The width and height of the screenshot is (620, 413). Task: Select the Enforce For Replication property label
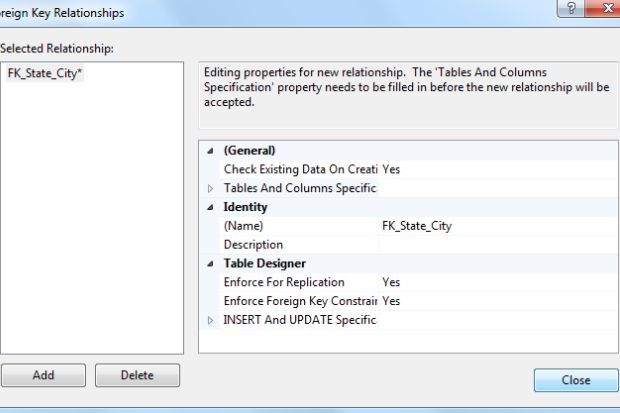coord(284,283)
